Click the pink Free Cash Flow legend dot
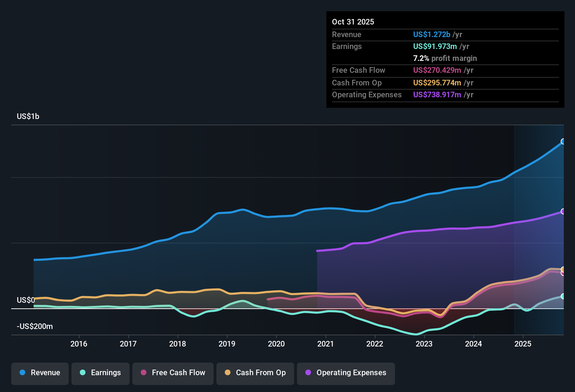575x392 pixels. (x=143, y=373)
